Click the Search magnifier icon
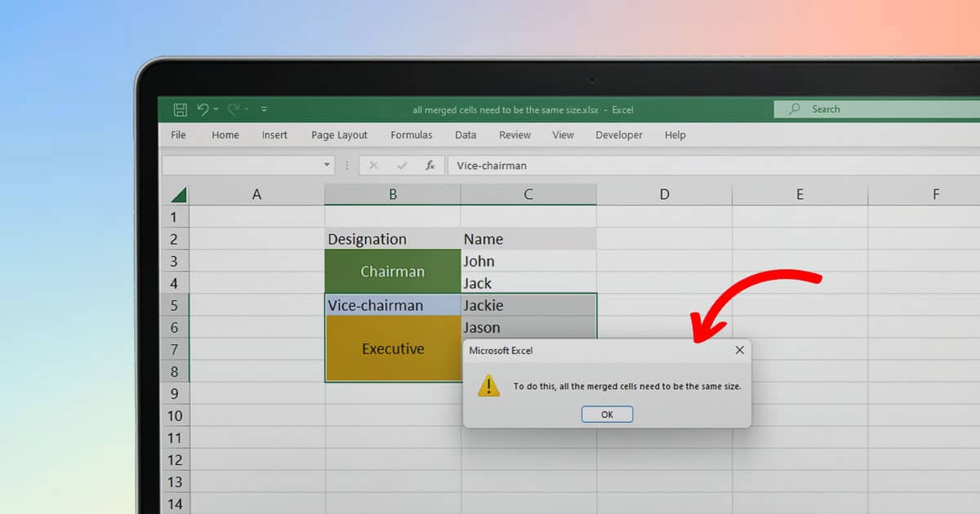Image resolution: width=980 pixels, height=514 pixels. [x=794, y=109]
